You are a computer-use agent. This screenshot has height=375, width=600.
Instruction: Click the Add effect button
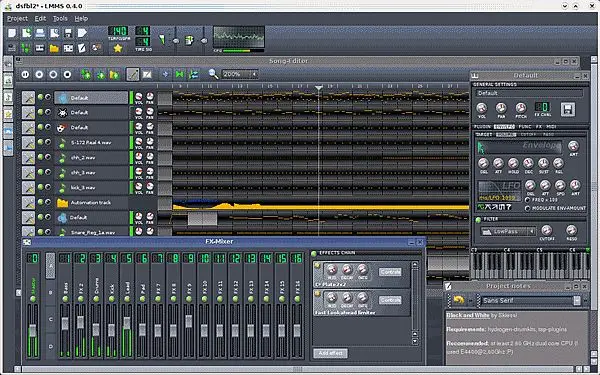[330, 353]
